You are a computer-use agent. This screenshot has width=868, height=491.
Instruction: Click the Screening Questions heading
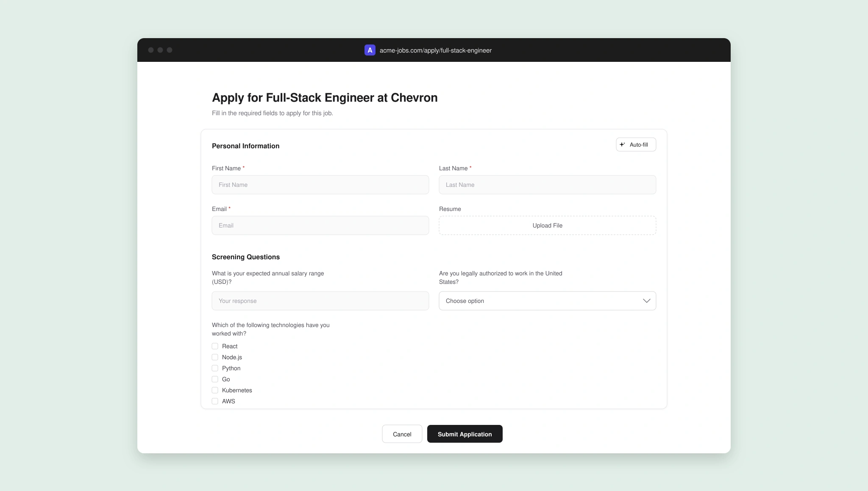[246, 257]
